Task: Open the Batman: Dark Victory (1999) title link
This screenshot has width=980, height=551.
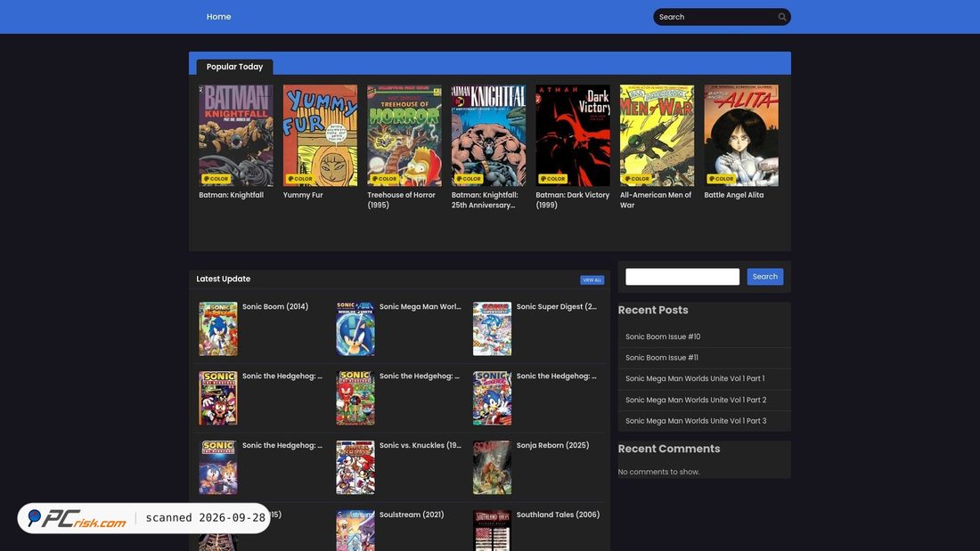Action: 573,200
